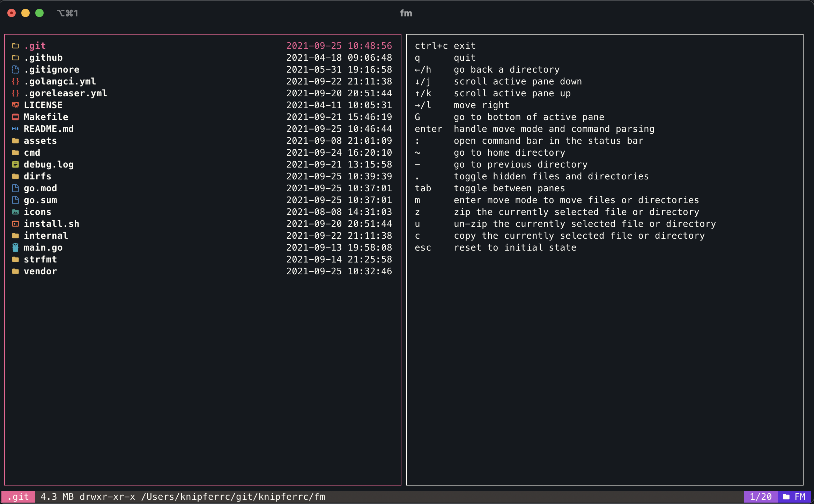Image resolution: width=814 pixels, height=504 pixels.
Task: Click the shell script icon for install.sh
Action: click(15, 224)
